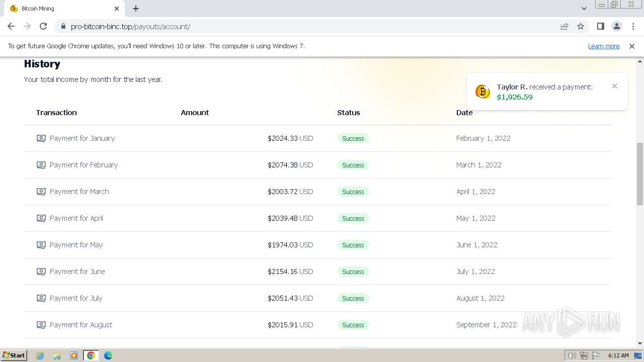Open File Explorer from taskbar
Viewport: 644px width, 362px height.
tap(57, 355)
